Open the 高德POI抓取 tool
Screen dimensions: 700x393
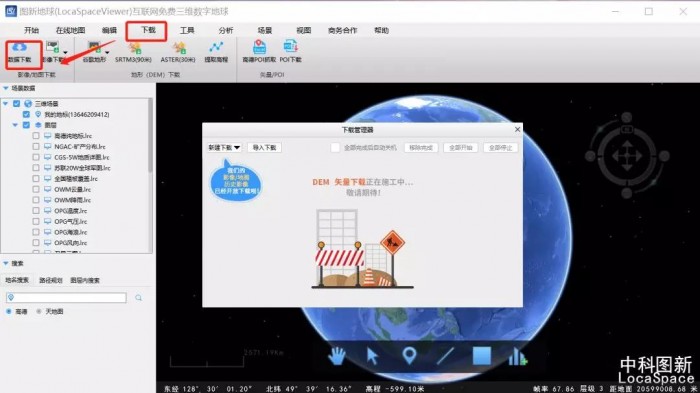coord(259,52)
